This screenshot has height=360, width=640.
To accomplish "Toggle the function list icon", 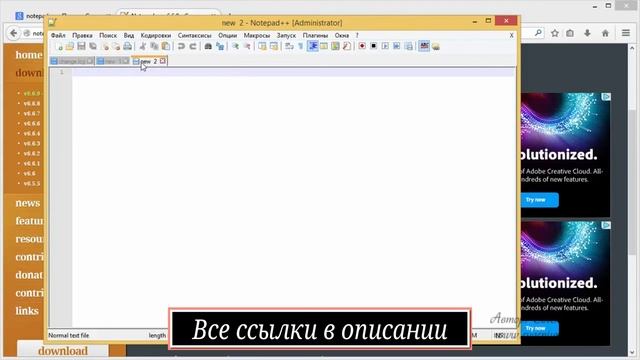I will pos(347,47).
